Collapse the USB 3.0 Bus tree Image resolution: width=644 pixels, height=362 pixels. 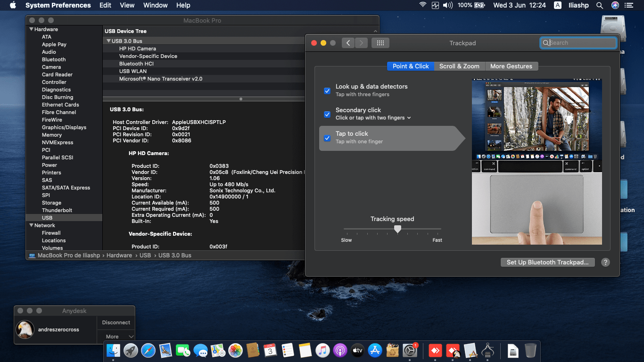(108, 41)
